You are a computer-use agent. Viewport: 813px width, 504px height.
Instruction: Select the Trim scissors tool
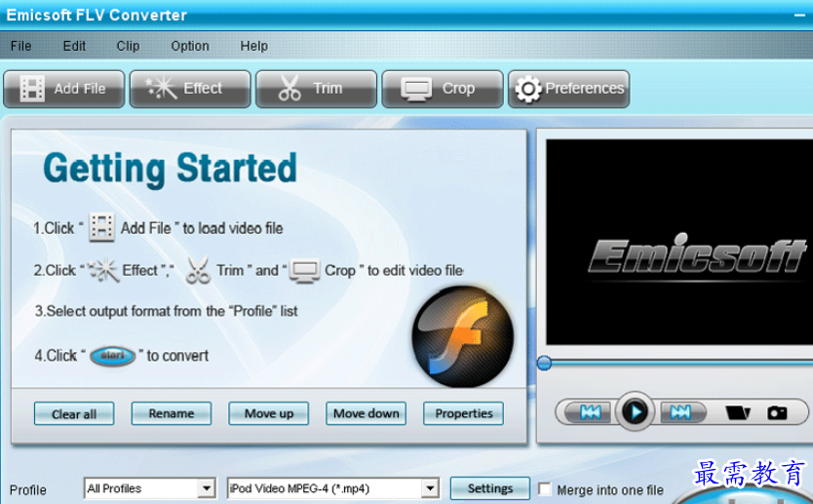[316, 89]
